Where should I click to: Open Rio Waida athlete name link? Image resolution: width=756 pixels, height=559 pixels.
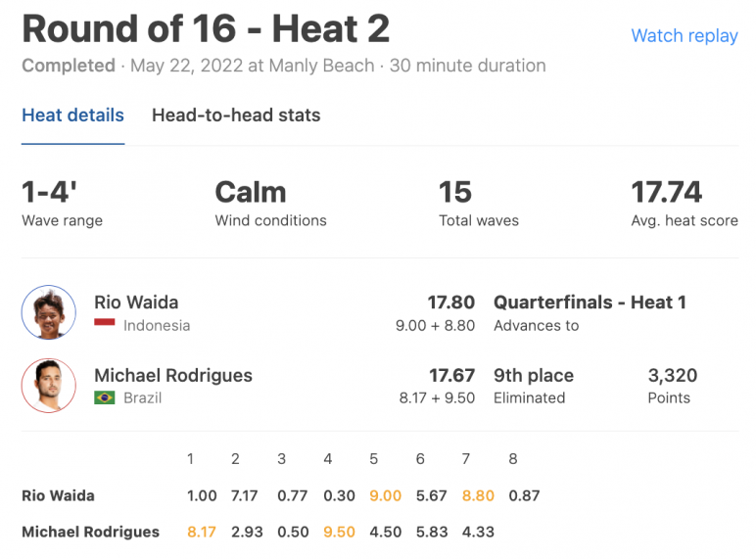136,303
